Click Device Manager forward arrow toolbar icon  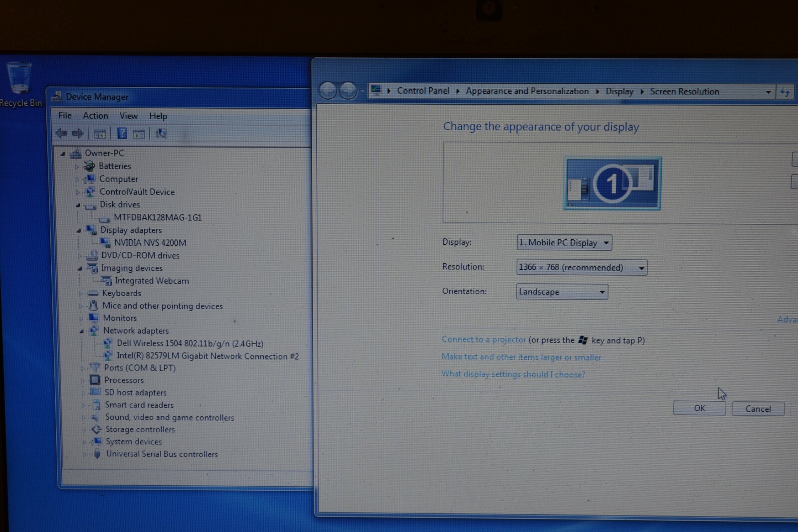tap(78, 133)
